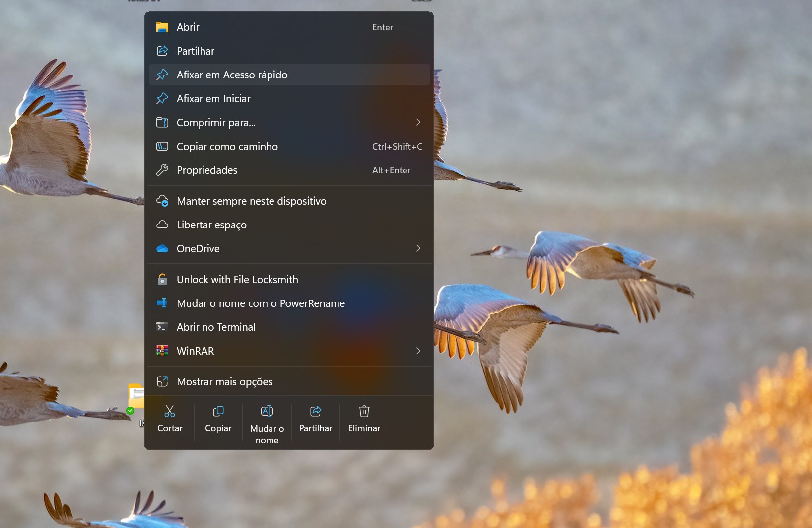
Task: Select the File Locksmith padlock icon
Action: click(162, 279)
